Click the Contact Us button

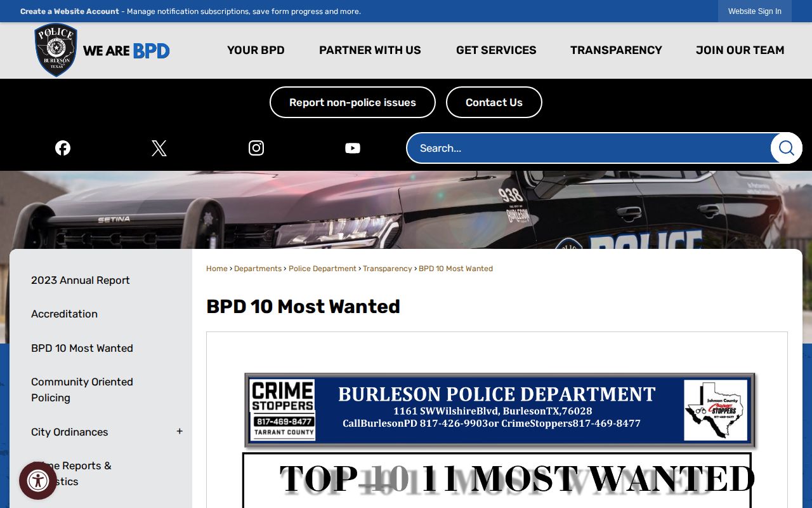click(494, 102)
